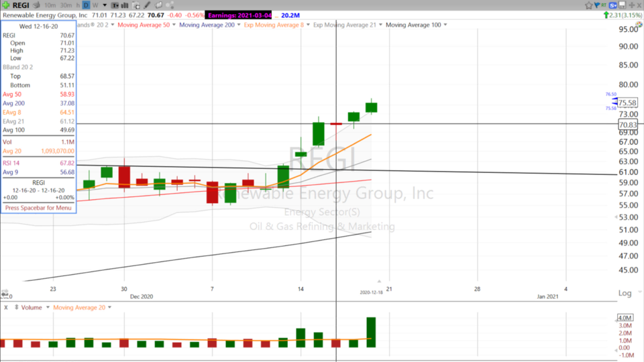Click the notes icon beside REGI
This screenshot has width=644, height=362.
(x=36, y=5)
